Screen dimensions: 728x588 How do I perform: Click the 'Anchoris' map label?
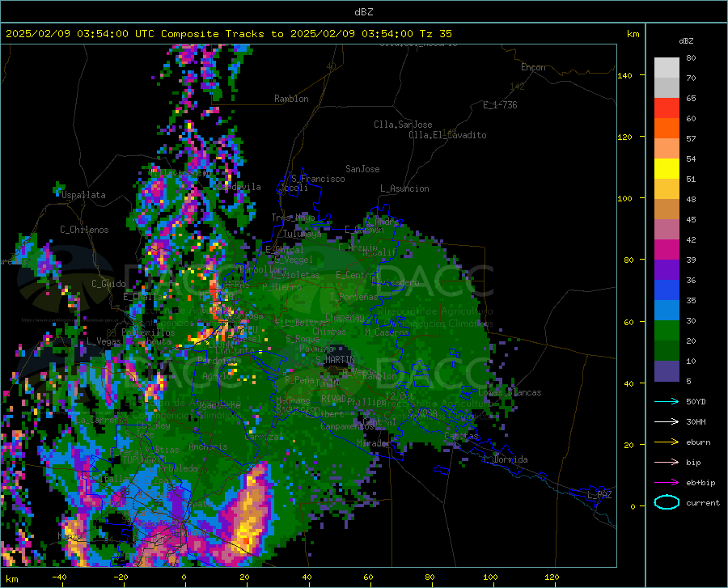(x=208, y=446)
